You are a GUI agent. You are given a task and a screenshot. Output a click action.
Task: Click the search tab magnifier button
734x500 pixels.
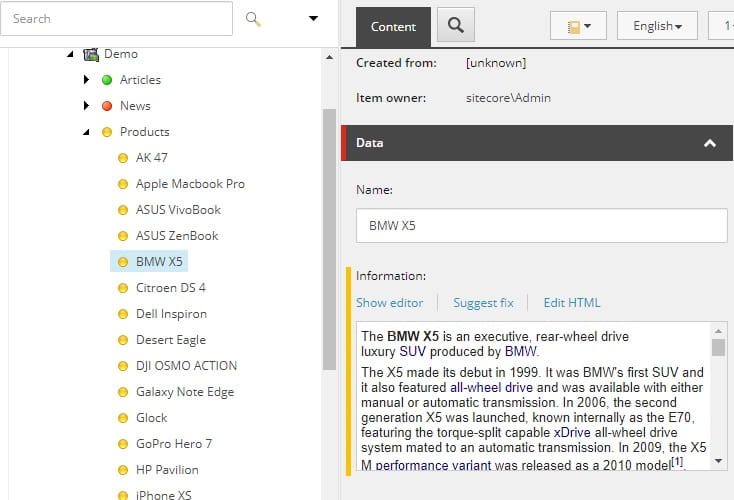[x=456, y=24]
